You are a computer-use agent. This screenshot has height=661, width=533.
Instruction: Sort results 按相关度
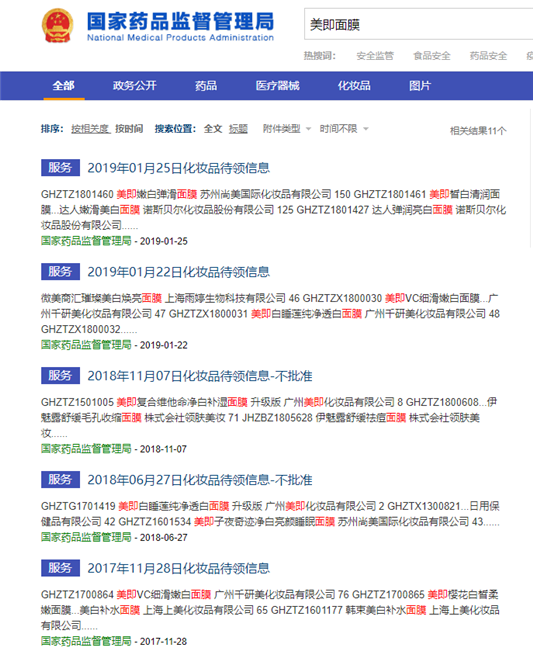pyautogui.click(x=91, y=129)
